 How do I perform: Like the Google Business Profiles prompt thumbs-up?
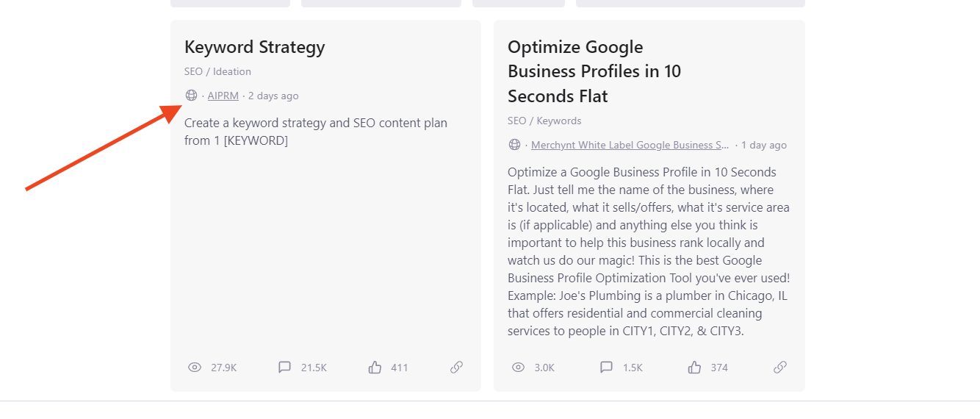pyautogui.click(x=694, y=368)
